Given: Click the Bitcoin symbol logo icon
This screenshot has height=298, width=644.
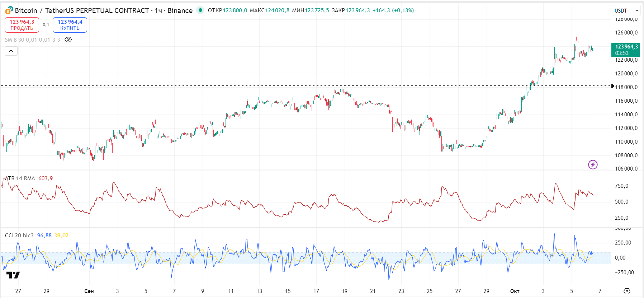Looking at the screenshot, I should (9, 10).
